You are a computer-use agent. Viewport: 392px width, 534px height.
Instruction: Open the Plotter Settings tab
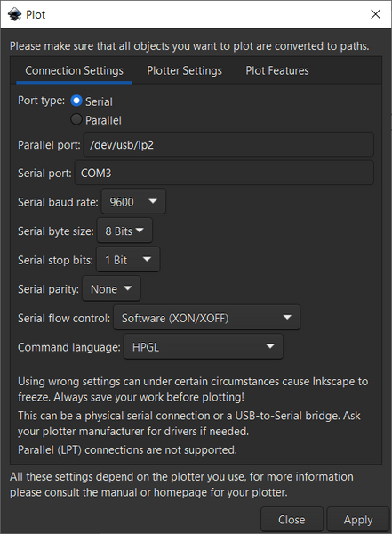[184, 70]
